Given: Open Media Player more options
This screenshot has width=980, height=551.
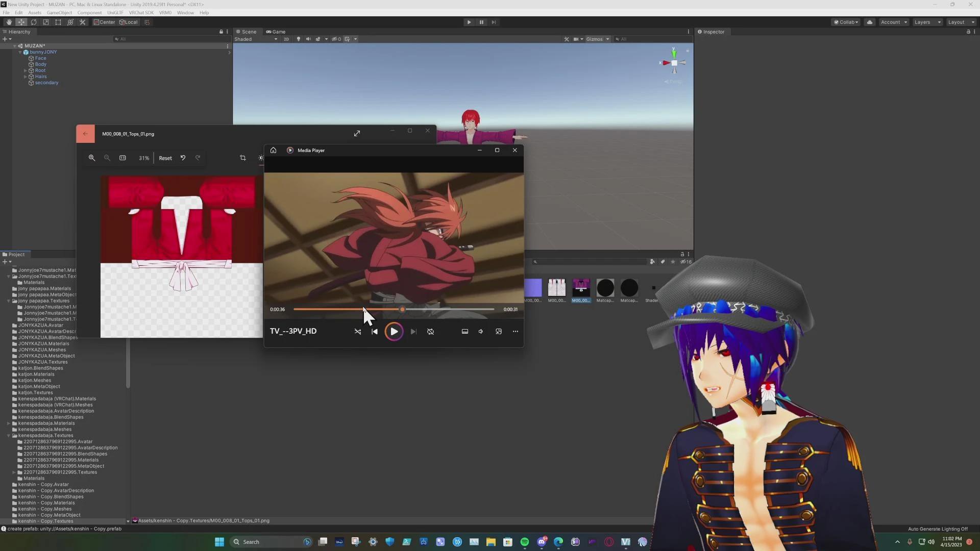Looking at the screenshot, I should pyautogui.click(x=516, y=332).
